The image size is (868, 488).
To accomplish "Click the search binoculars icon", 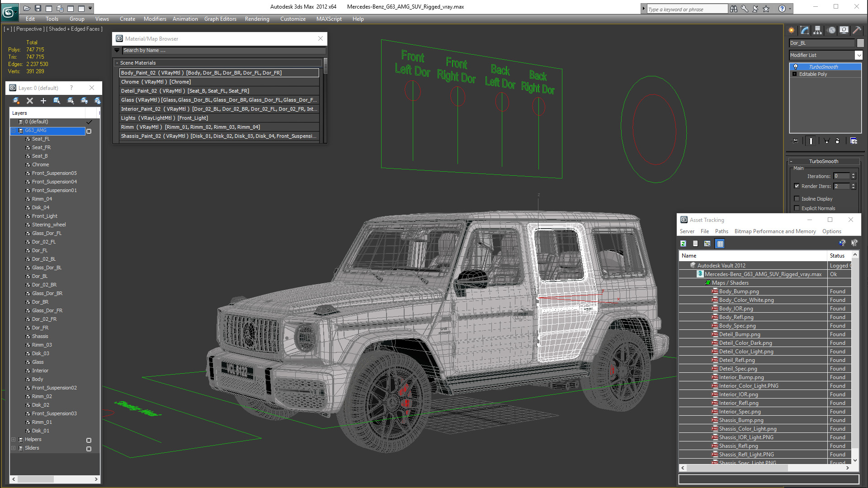I will pyautogui.click(x=733, y=9).
